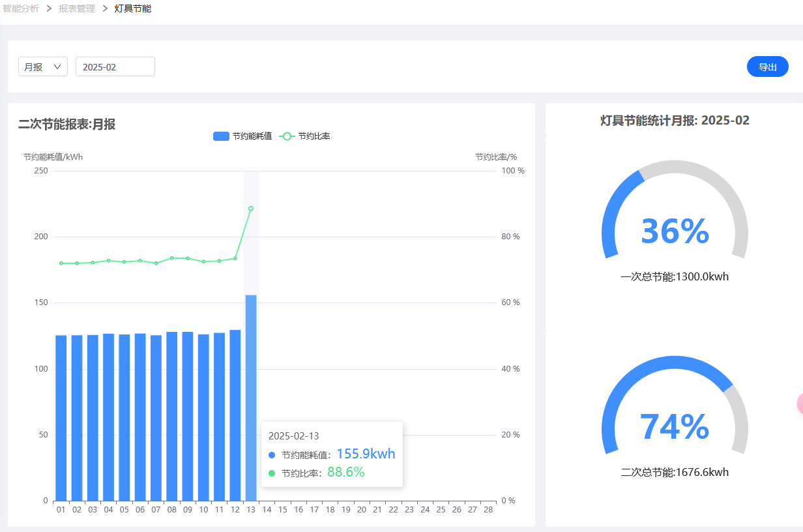803x532 pixels.
Task: Click the 节约比率 line point at day 08
Action: [172, 258]
